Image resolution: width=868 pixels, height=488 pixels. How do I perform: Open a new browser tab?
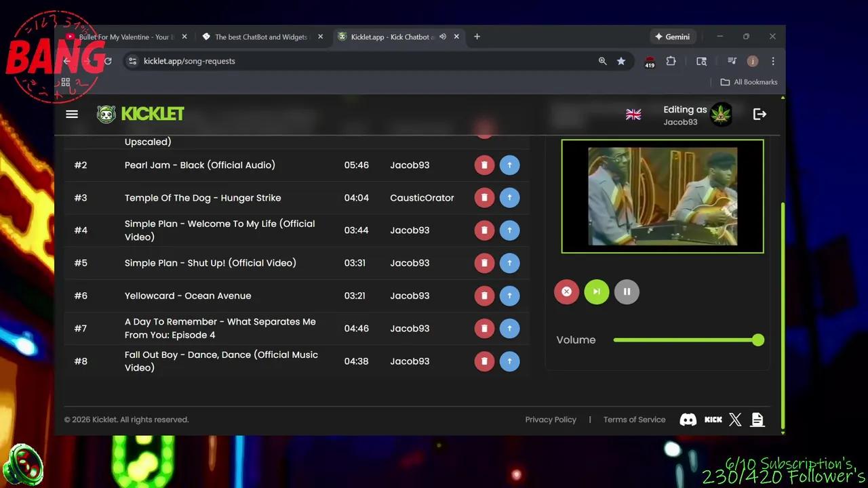click(477, 37)
